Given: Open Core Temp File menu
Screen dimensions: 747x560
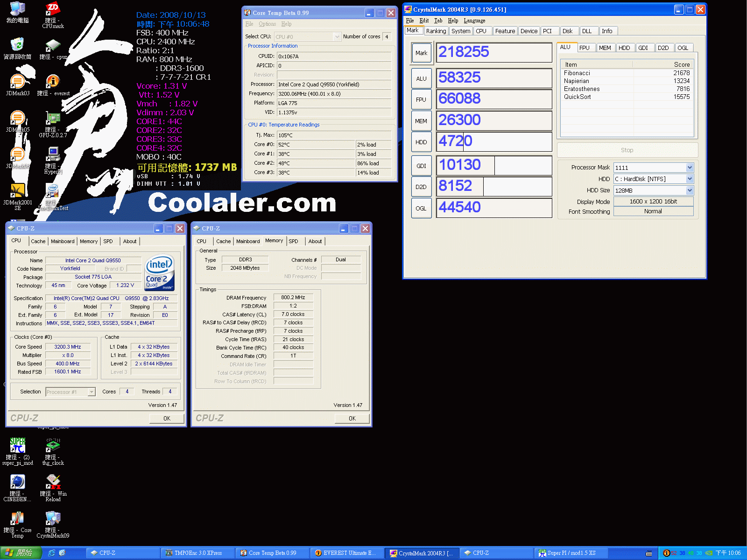Looking at the screenshot, I should click(x=249, y=24).
